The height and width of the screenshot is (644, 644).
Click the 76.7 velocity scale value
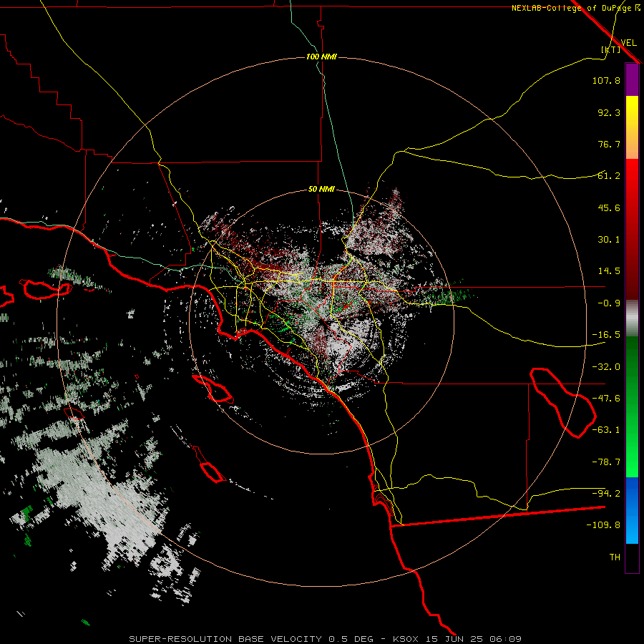tap(609, 144)
